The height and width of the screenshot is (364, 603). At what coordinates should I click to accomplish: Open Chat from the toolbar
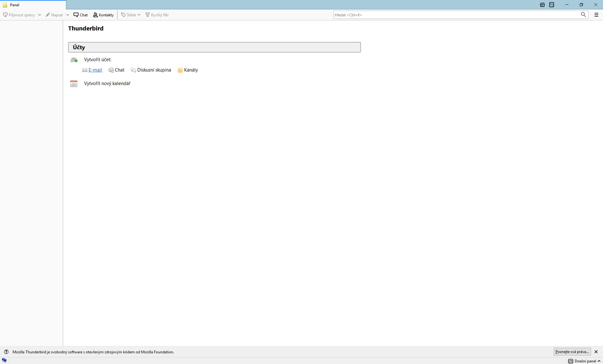click(81, 15)
